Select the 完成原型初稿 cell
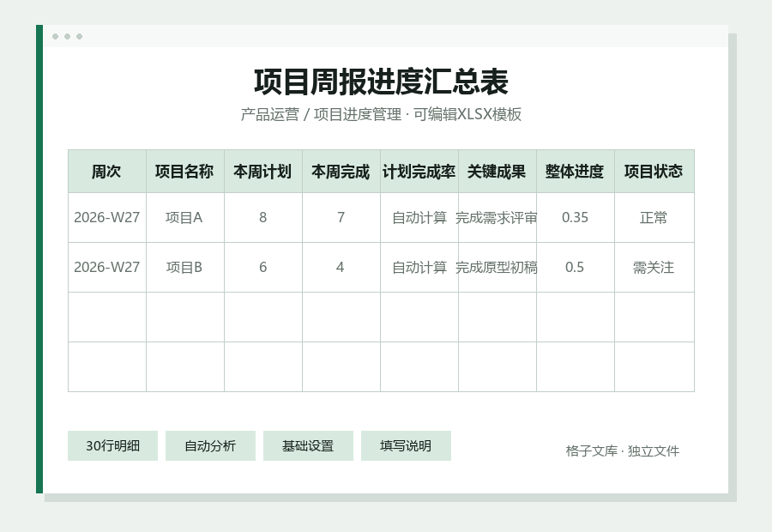Image resolution: width=772 pixels, height=532 pixels. click(x=498, y=268)
